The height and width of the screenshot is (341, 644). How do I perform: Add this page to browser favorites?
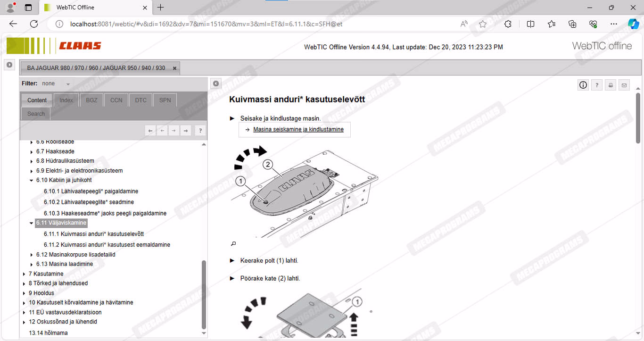click(482, 24)
